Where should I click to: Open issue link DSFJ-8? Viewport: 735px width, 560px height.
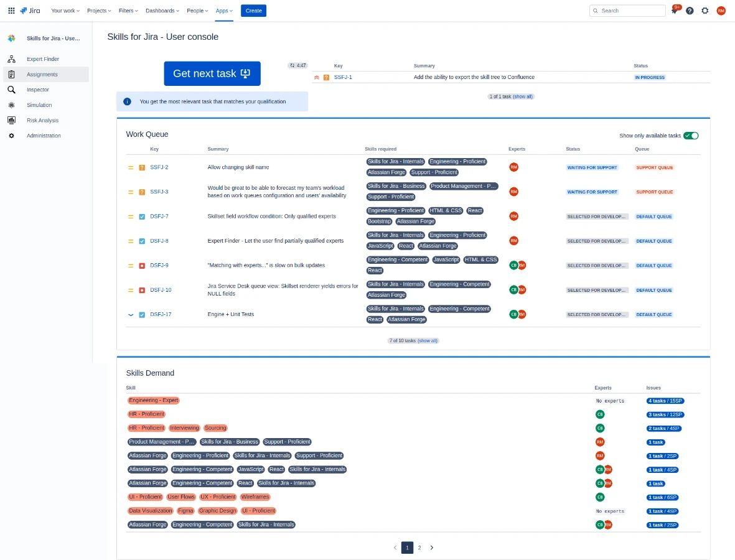[x=159, y=241]
